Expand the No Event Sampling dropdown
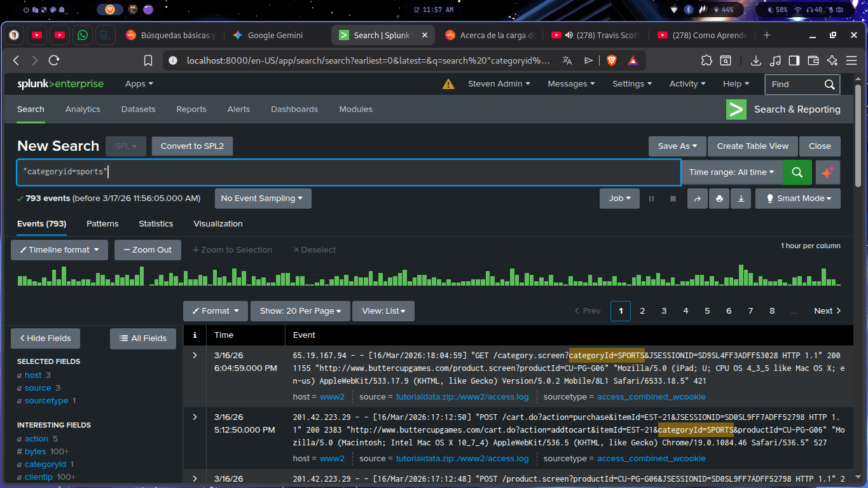The height and width of the screenshot is (488, 868). pyautogui.click(x=262, y=199)
